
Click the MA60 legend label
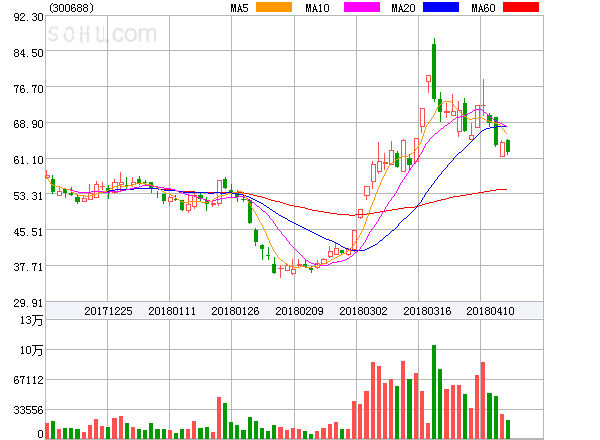[x=483, y=8]
